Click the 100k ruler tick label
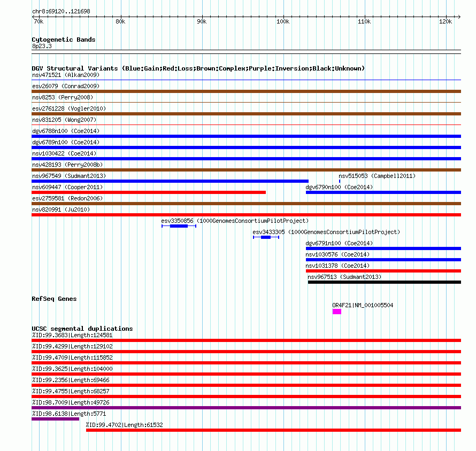476x451 pixels. click(x=282, y=21)
